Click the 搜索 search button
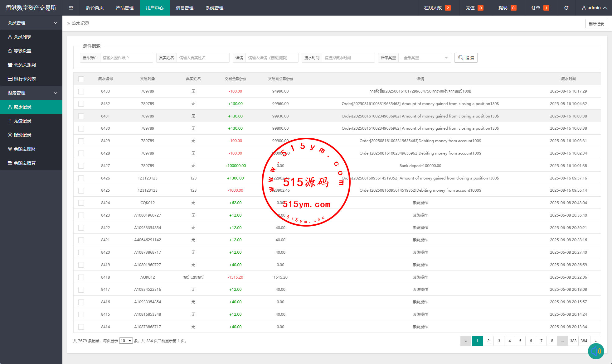Image resolution: width=612 pixels, height=364 pixels. [466, 58]
